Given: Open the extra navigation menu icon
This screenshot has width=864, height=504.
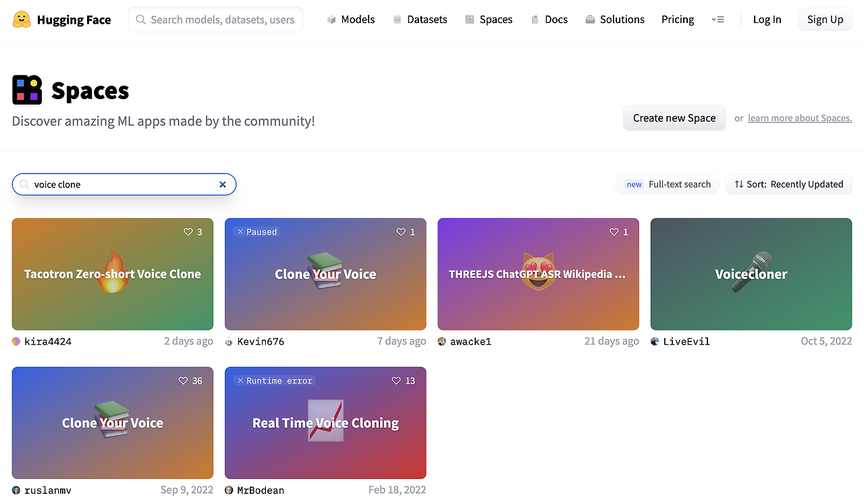Looking at the screenshot, I should click(x=718, y=20).
